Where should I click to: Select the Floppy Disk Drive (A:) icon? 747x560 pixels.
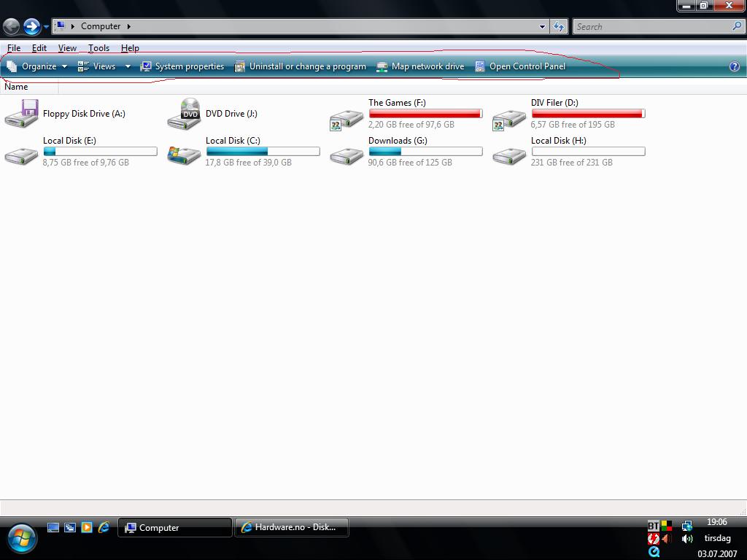[21, 113]
